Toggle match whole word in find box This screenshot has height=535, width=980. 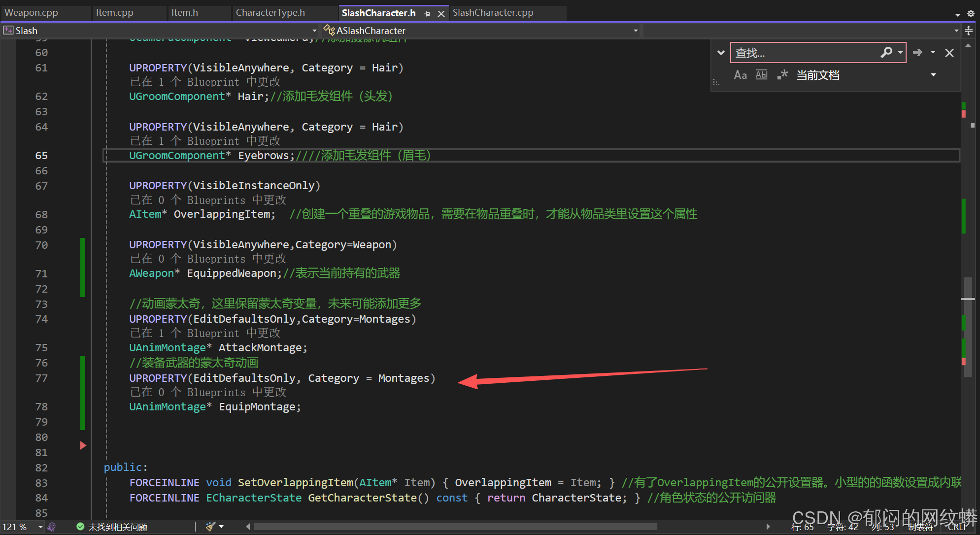pyautogui.click(x=761, y=75)
